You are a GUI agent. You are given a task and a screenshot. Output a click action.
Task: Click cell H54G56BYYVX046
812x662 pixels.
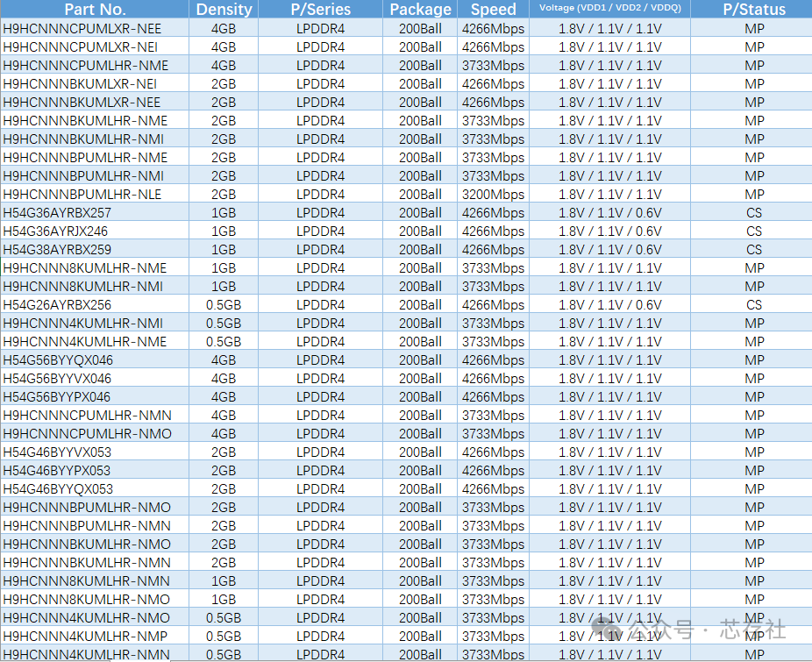click(x=95, y=378)
